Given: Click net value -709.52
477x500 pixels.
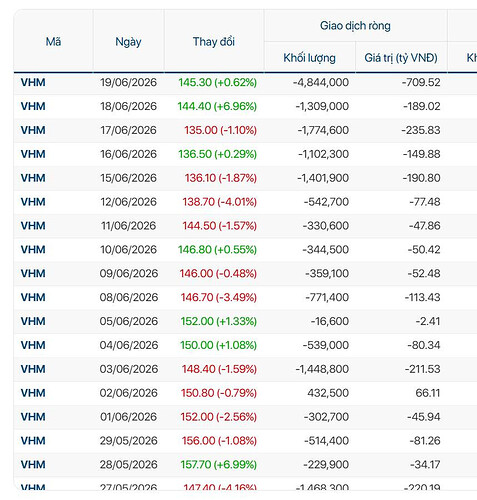Looking at the screenshot, I should (x=421, y=82).
